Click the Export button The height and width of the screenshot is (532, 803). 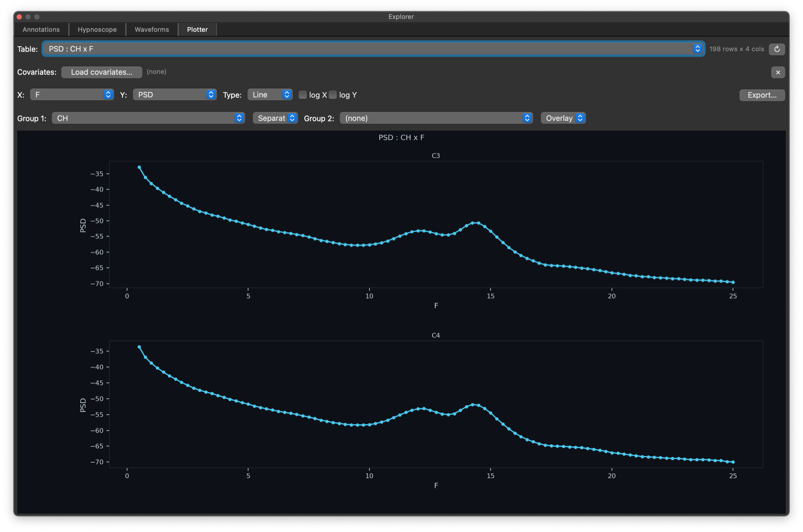tap(761, 95)
